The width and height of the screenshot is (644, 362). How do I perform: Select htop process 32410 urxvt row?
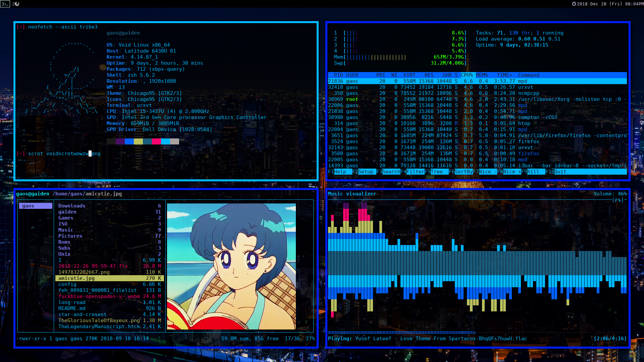pyautogui.click(x=477, y=87)
